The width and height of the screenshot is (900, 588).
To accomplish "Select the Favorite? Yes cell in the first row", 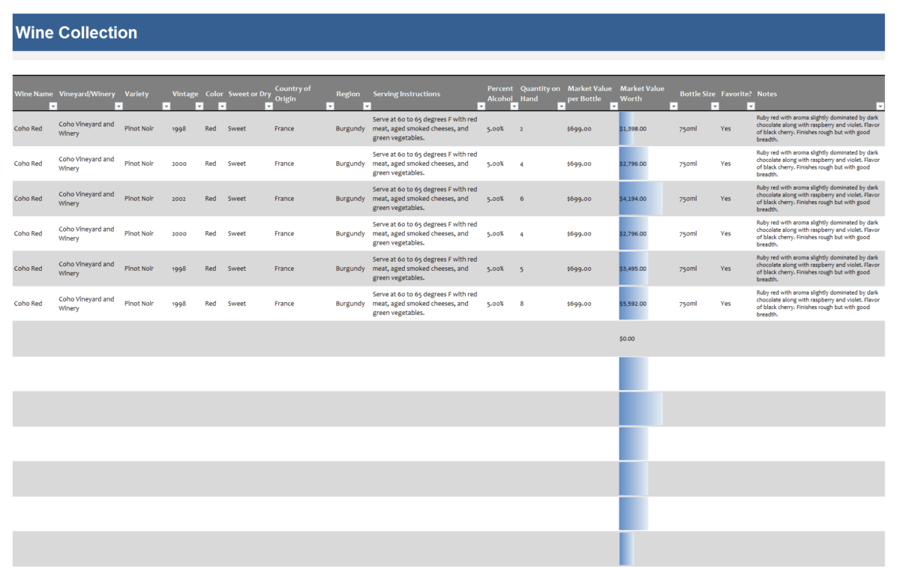I will pos(725,128).
